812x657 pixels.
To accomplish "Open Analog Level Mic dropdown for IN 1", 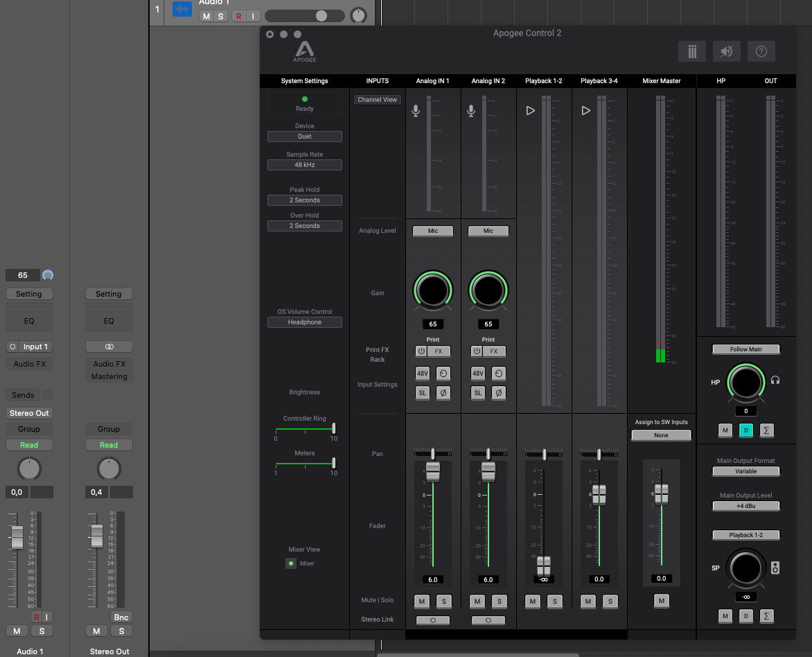I will (x=433, y=231).
